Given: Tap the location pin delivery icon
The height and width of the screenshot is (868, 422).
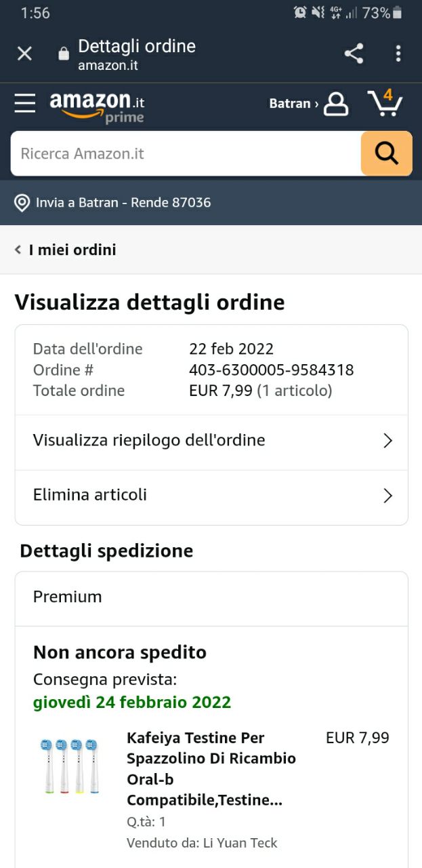Looking at the screenshot, I should pos(22,203).
